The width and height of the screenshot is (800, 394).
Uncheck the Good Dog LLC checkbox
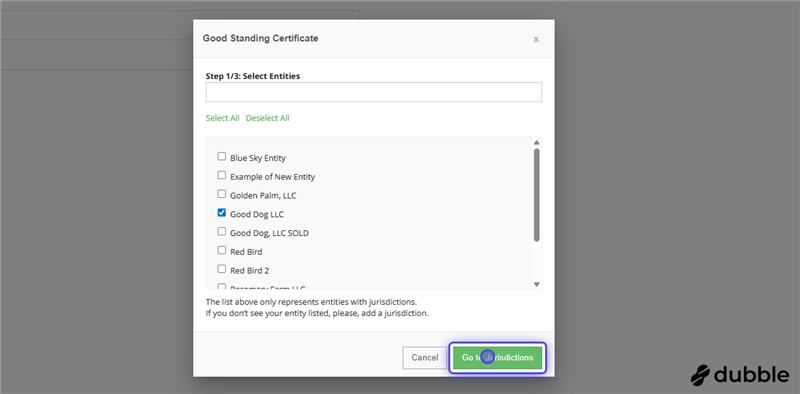tap(221, 213)
